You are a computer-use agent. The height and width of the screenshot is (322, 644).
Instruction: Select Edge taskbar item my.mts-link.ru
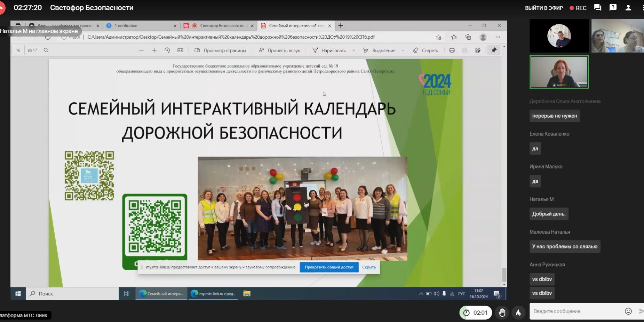click(213, 293)
